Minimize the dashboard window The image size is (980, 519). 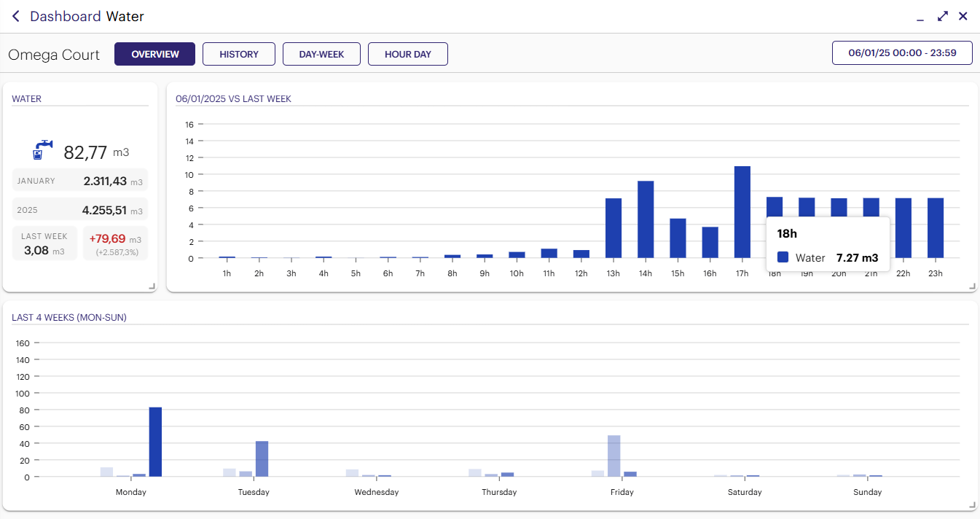[x=920, y=17]
